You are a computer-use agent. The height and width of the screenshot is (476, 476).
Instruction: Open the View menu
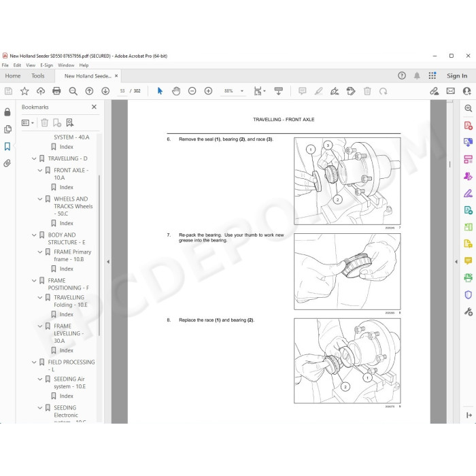(x=31, y=65)
